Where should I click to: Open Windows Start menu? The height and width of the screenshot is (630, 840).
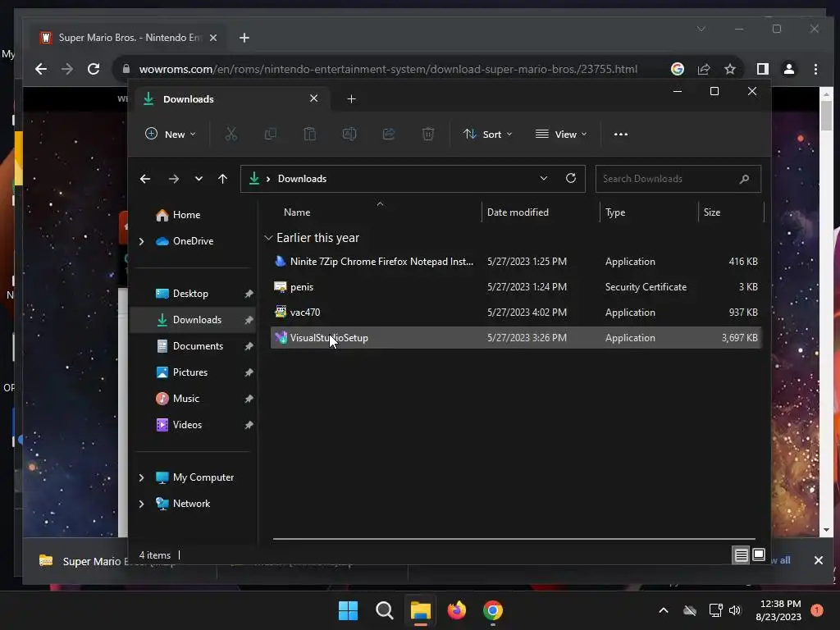click(x=348, y=610)
